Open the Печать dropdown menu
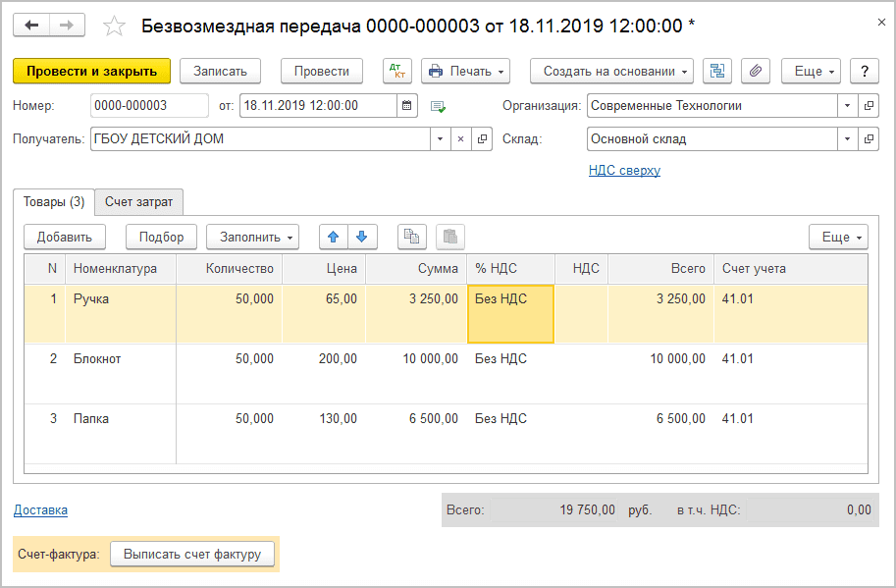Image resolution: width=896 pixels, height=588 pixels. (466, 71)
